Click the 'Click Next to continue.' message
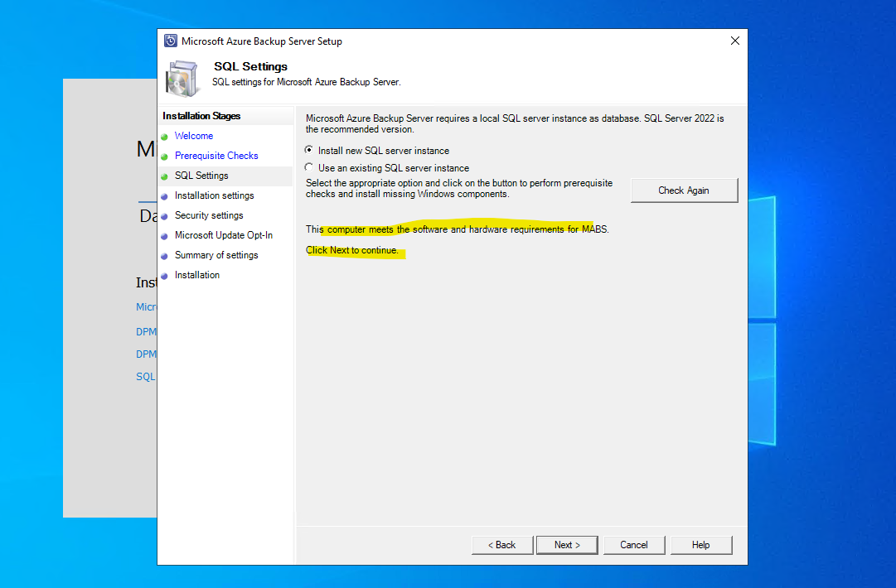Image resolution: width=896 pixels, height=588 pixels. pyautogui.click(x=352, y=250)
